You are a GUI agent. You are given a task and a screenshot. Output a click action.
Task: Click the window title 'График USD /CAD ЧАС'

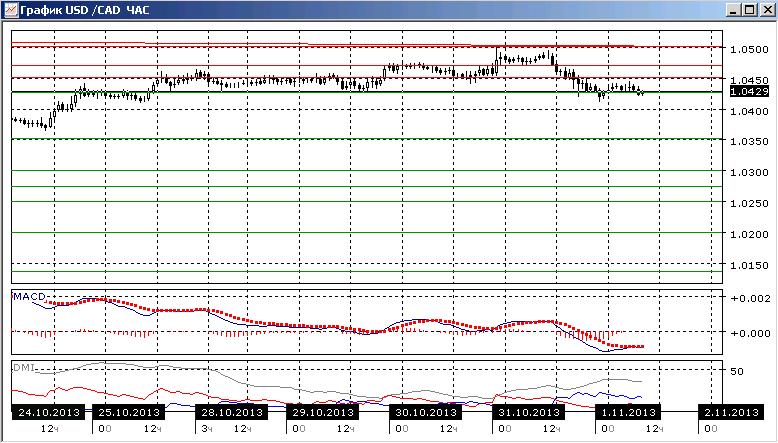pyautogui.click(x=85, y=10)
